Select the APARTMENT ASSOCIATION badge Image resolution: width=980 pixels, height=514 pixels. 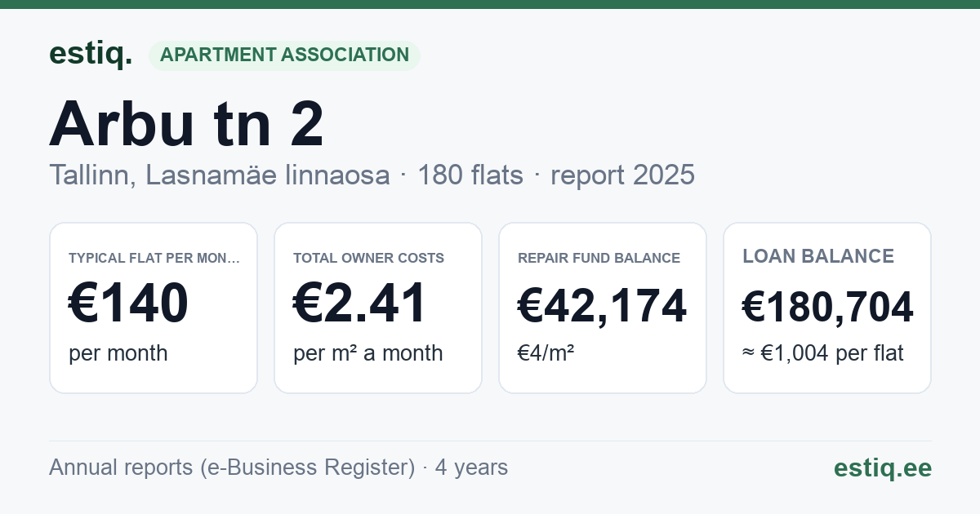[284, 55]
